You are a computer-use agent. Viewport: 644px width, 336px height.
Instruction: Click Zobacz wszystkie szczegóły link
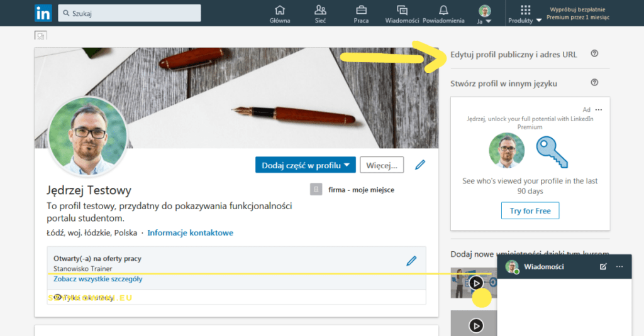coord(97,279)
